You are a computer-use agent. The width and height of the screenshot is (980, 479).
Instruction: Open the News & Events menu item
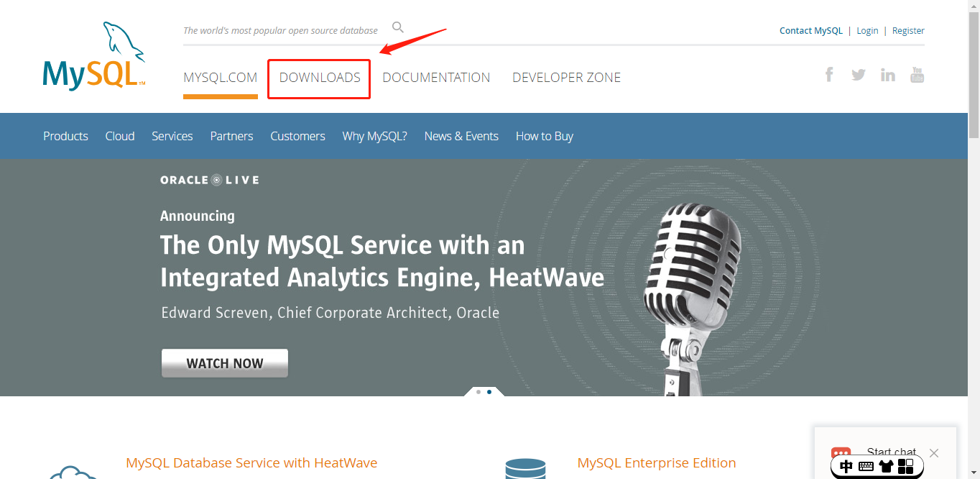pos(461,136)
